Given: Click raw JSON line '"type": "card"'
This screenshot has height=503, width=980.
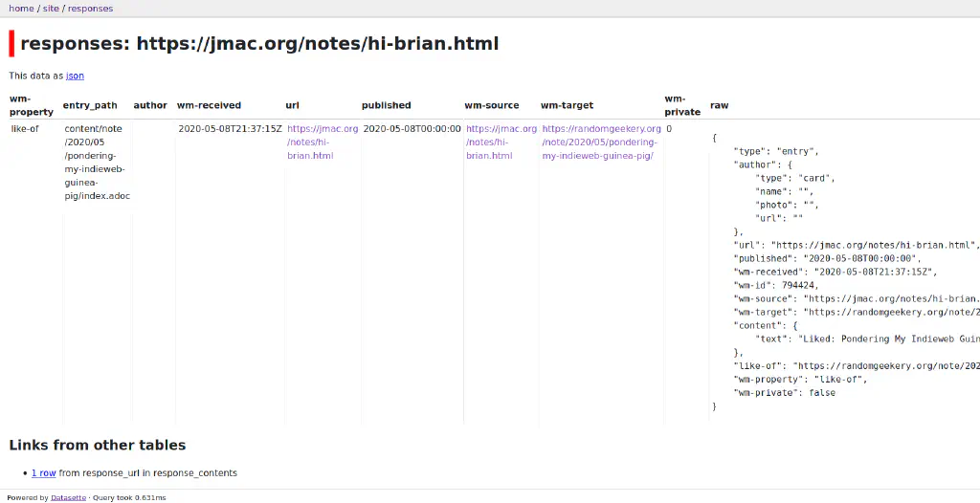Looking at the screenshot, I should tap(794, 178).
